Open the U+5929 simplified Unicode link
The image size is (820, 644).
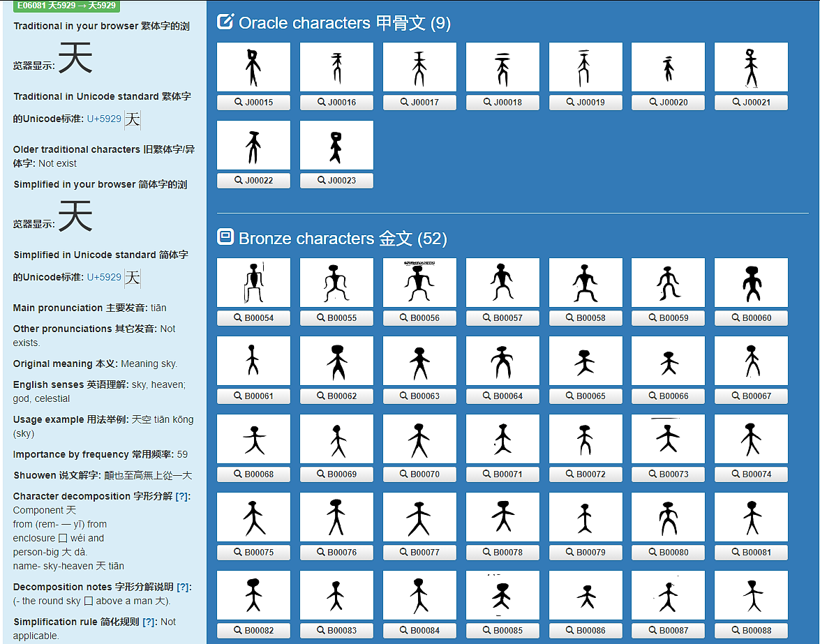coord(104,277)
